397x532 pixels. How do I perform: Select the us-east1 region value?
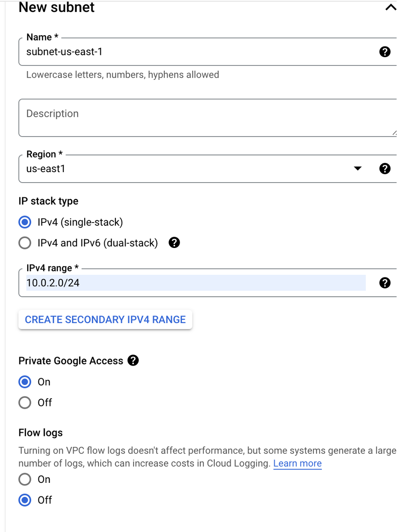tap(176, 168)
